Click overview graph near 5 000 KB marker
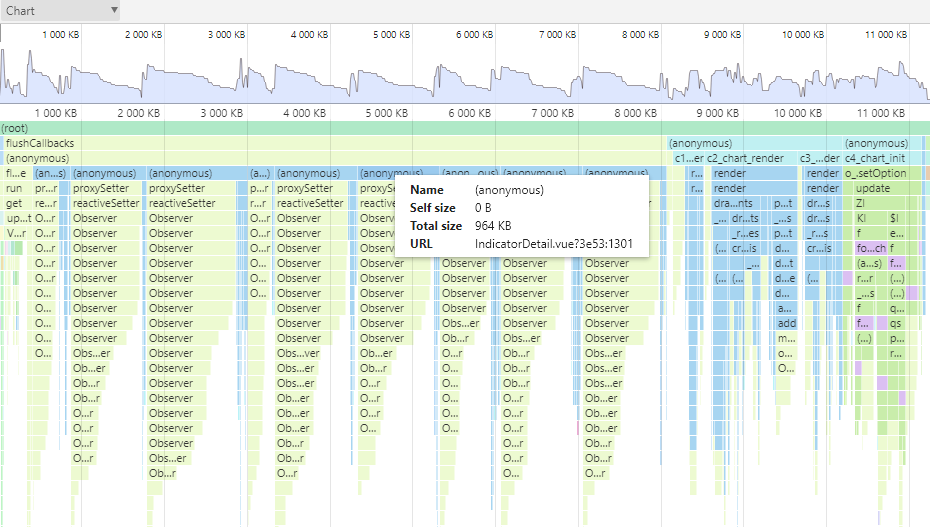Screen dimensions: 930x527 tap(391, 74)
